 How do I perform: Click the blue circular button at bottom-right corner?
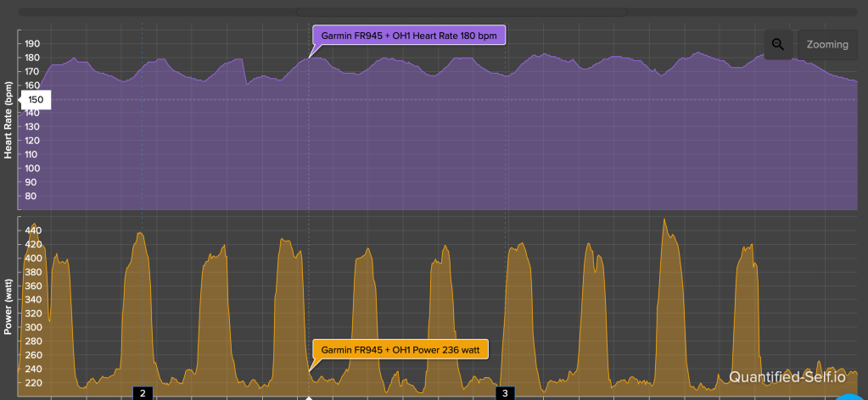point(851,397)
